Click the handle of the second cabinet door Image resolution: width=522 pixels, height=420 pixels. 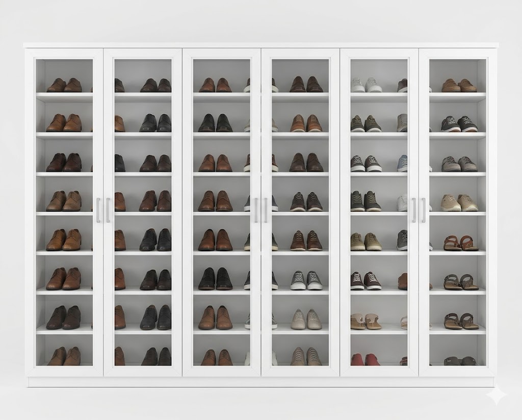[108, 211]
